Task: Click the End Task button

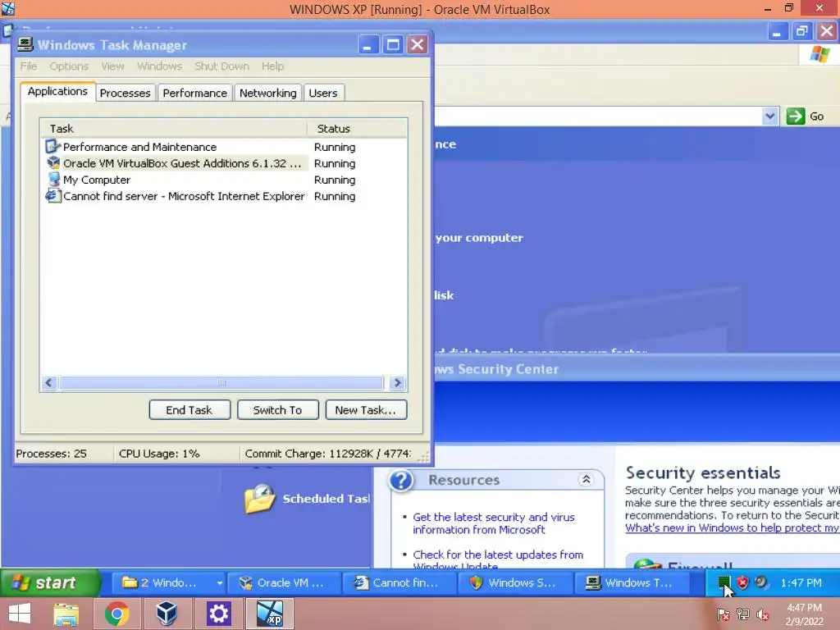Action: [x=189, y=410]
